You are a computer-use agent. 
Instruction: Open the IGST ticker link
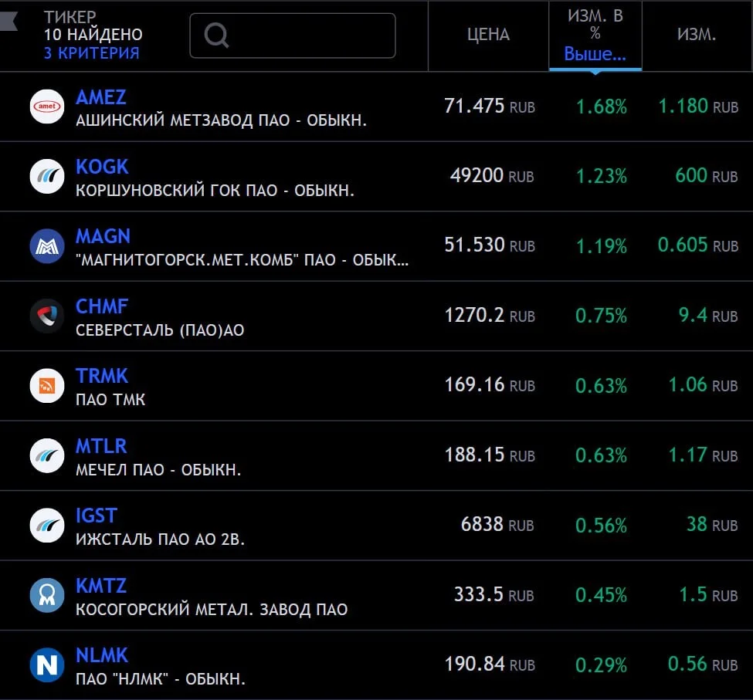coord(97,516)
